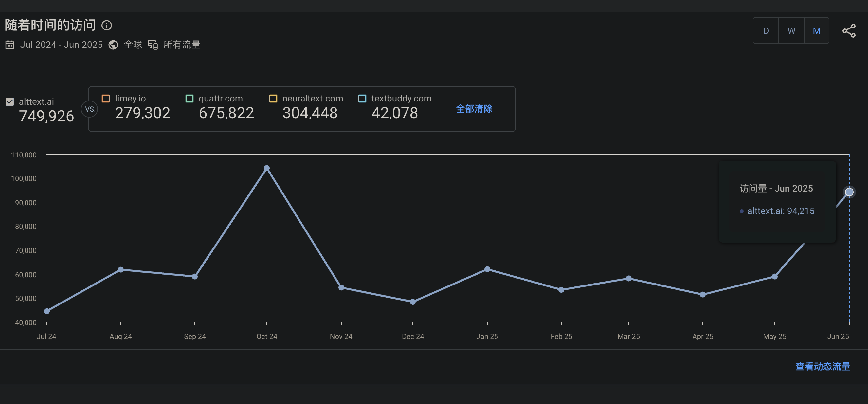Click 全部清除 to clear competitors

click(x=474, y=109)
